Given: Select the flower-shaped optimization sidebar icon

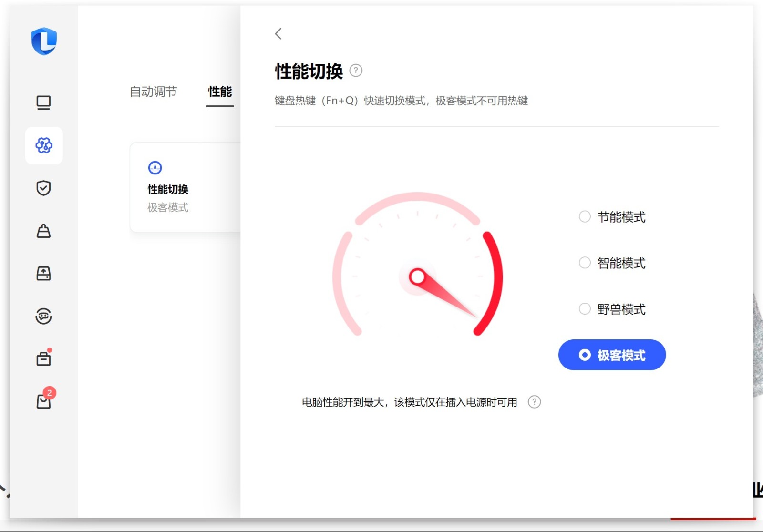Looking at the screenshot, I should tap(44, 145).
